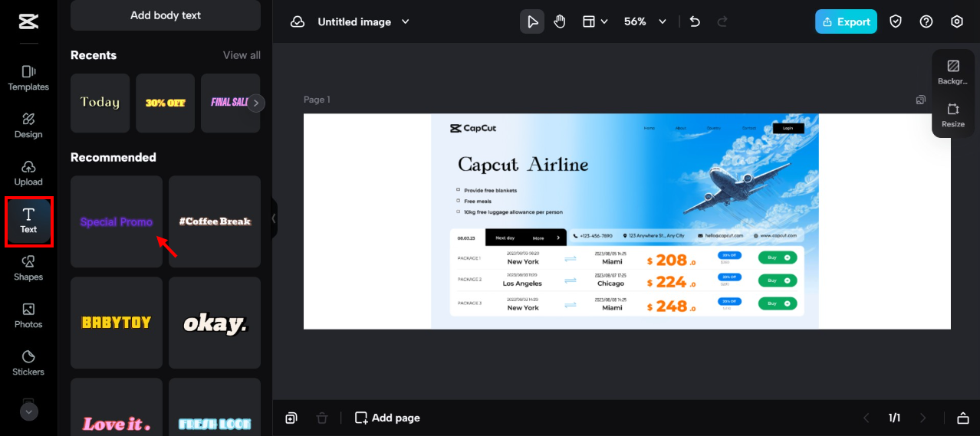The height and width of the screenshot is (436, 980).
Task: Expand the layout options dropdown
Action: (595, 21)
